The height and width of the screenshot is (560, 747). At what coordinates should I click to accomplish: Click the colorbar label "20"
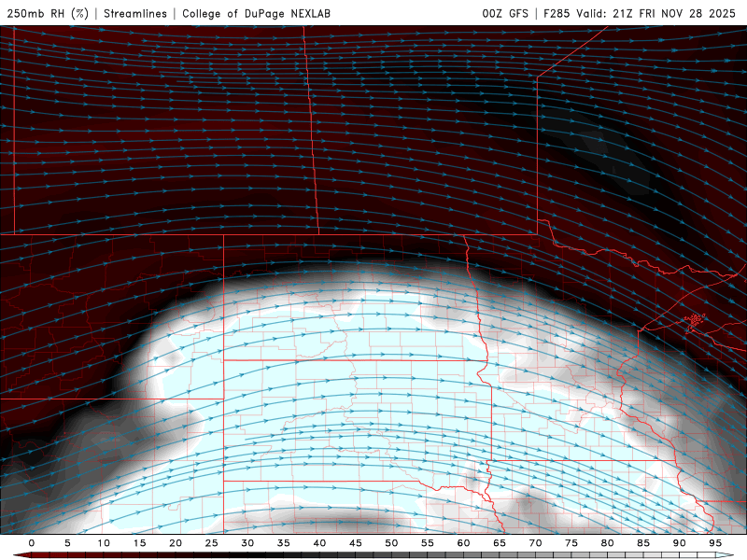[176, 543]
